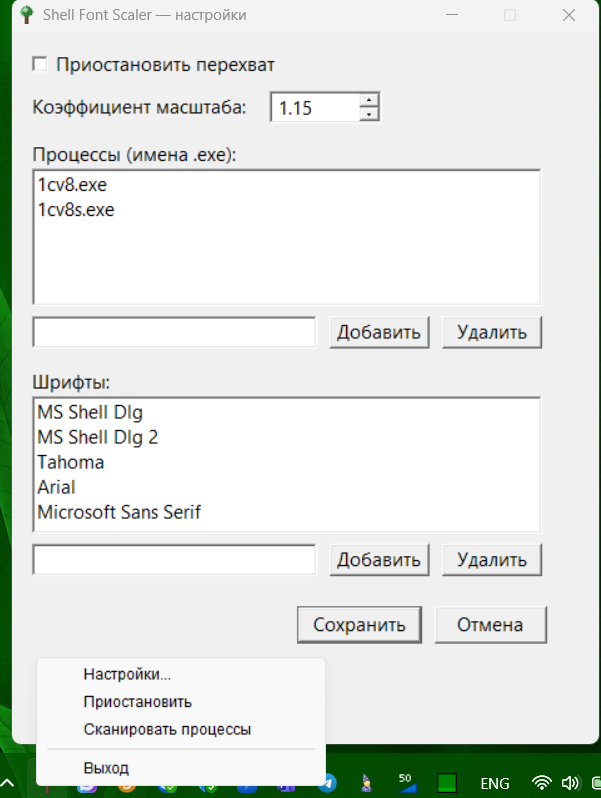This screenshot has width=601, height=798.
Task: Open the Wi-Fi network tray icon
Action: coord(541,783)
